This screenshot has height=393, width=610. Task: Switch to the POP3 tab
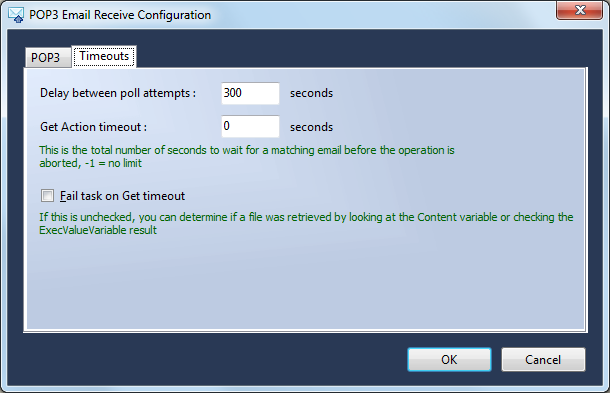click(x=48, y=58)
